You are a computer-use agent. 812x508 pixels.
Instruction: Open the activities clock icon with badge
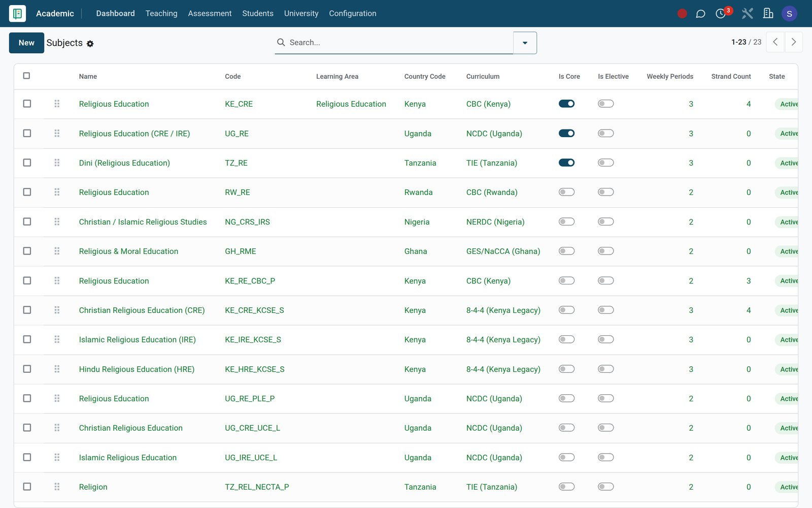click(721, 14)
